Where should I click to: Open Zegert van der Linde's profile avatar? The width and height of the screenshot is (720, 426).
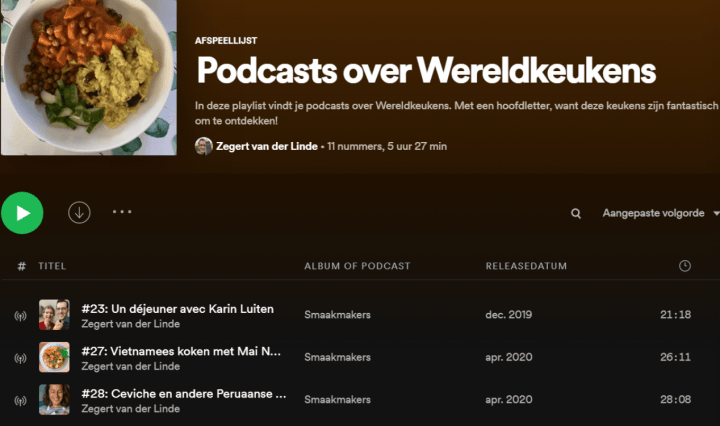[x=203, y=146]
